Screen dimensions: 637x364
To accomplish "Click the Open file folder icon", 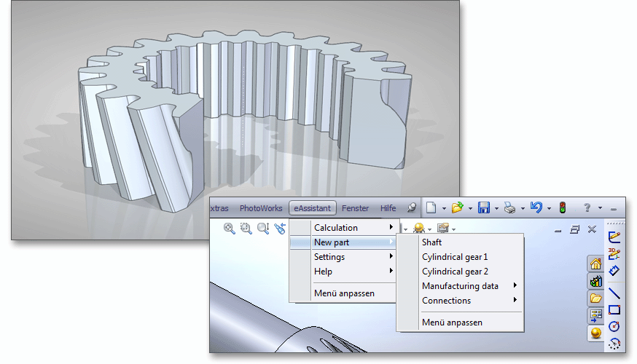I will [457, 208].
